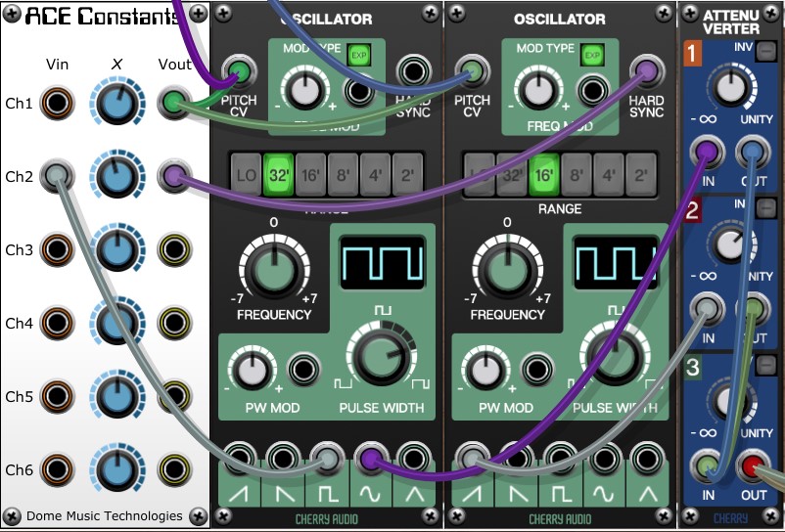
Task: Click second oscillator's Pitch CV jack
Action: click(472, 71)
